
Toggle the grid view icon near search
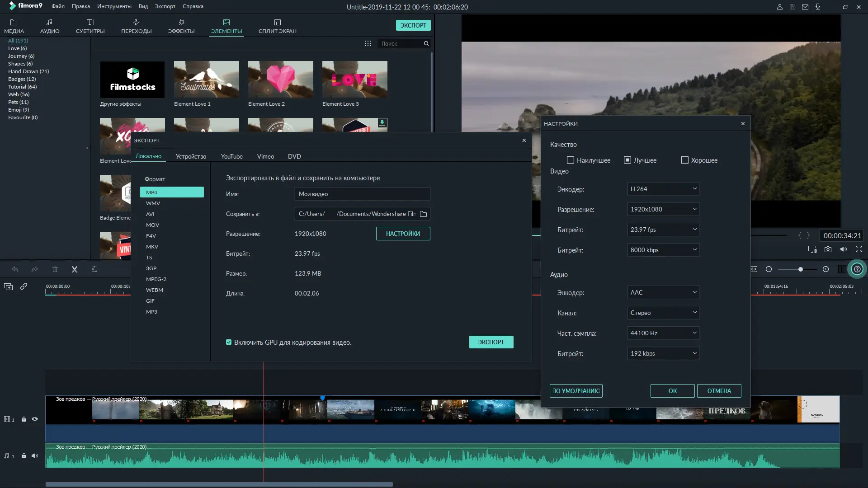pos(368,43)
